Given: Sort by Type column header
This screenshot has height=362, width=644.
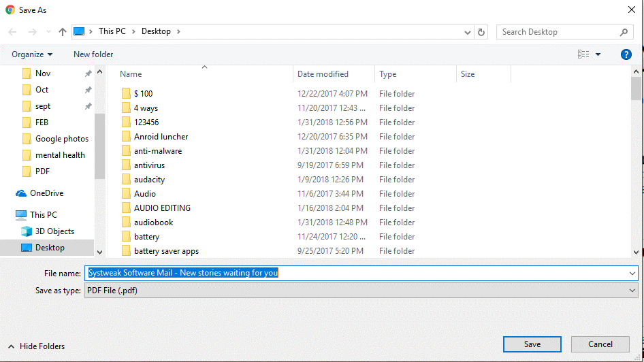Looking at the screenshot, I should (388, 74).
